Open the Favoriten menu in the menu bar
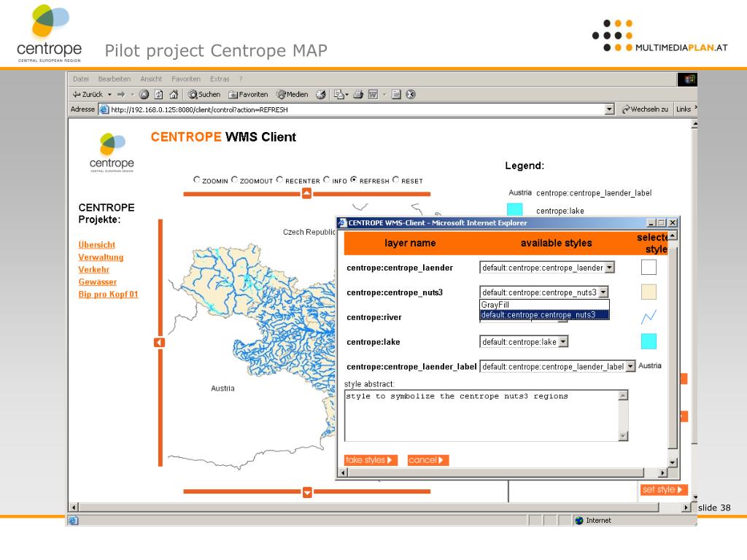The height and width of the screenshot is (560, 747). [x=186, y=79]
